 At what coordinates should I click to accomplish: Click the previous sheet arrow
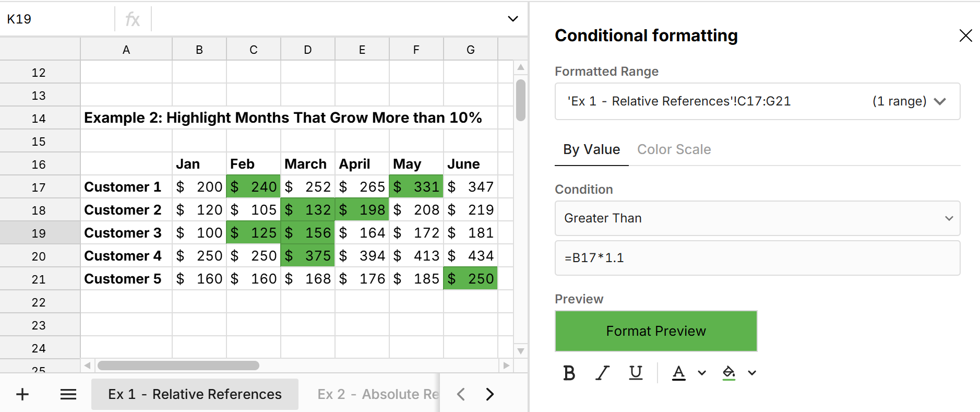460,394
